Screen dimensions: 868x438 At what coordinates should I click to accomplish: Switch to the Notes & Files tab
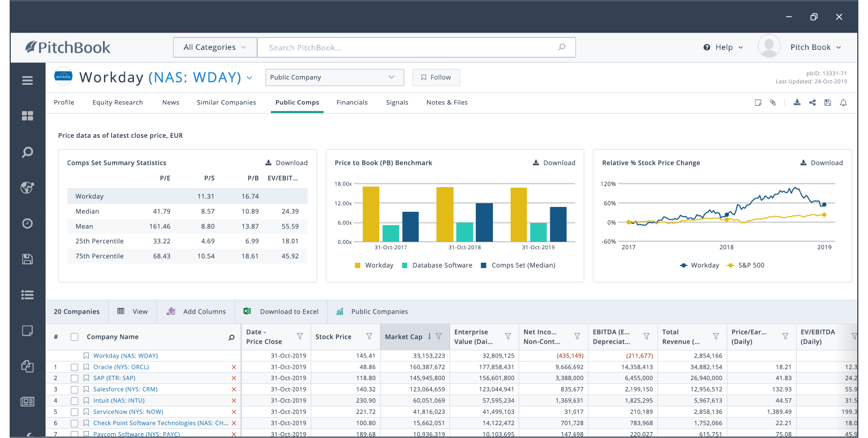tap(447, 102)
